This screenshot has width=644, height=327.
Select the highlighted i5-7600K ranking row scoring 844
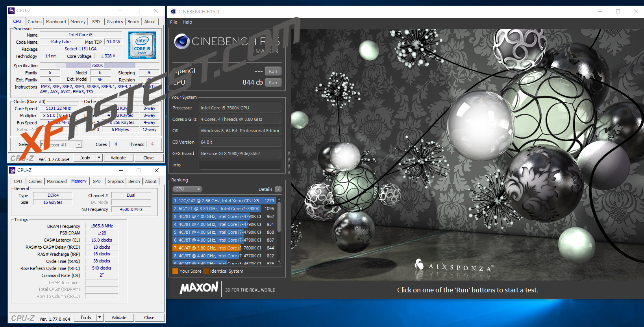[x=224, y=248]
